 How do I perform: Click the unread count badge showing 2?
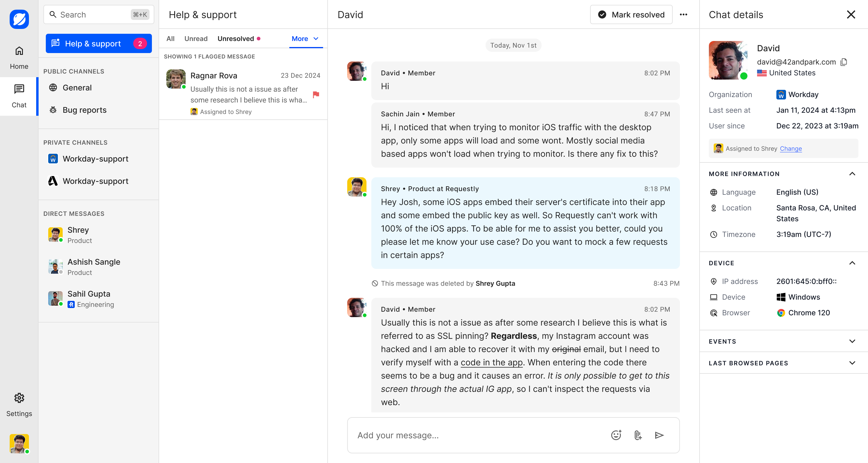140,43
